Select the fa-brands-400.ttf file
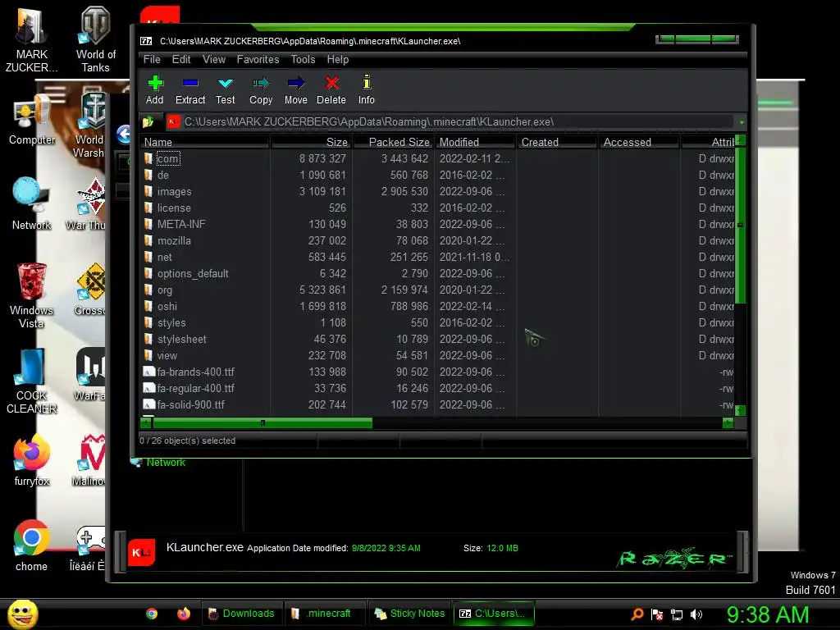This screenshot has width=840, height=630. (x=195, y=372)
